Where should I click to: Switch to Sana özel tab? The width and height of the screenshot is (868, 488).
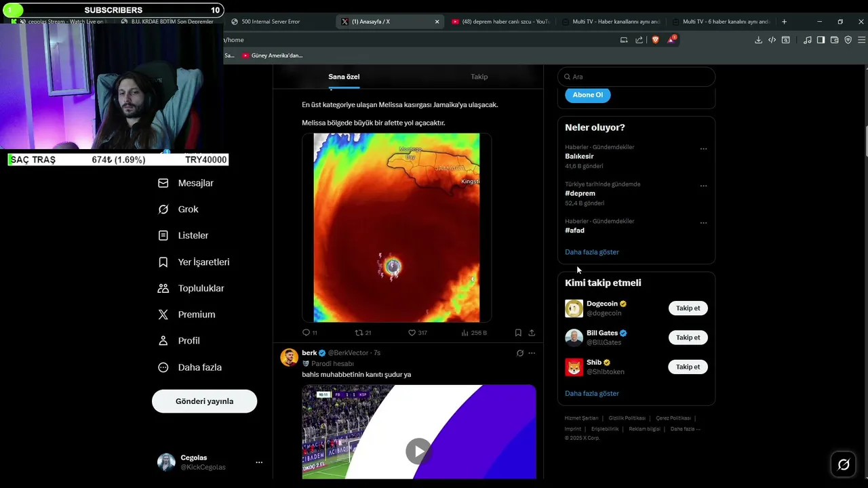click(x=344, y=77)
